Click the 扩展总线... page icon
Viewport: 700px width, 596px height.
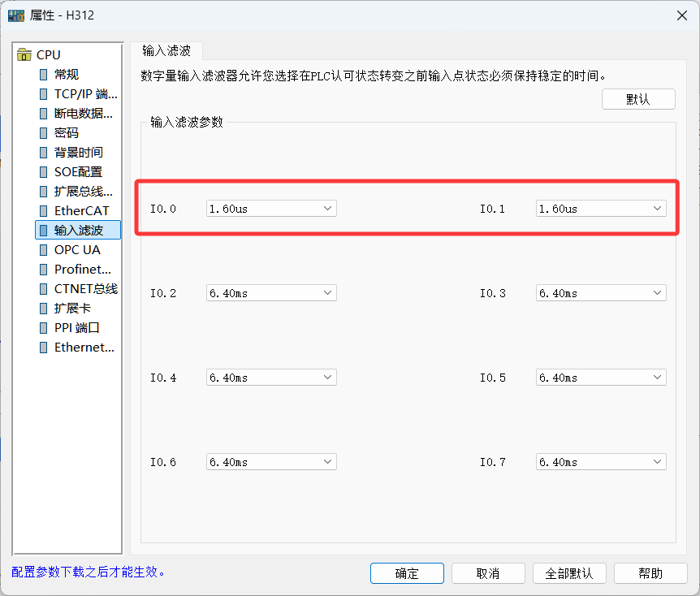click(x=43, y=191)
